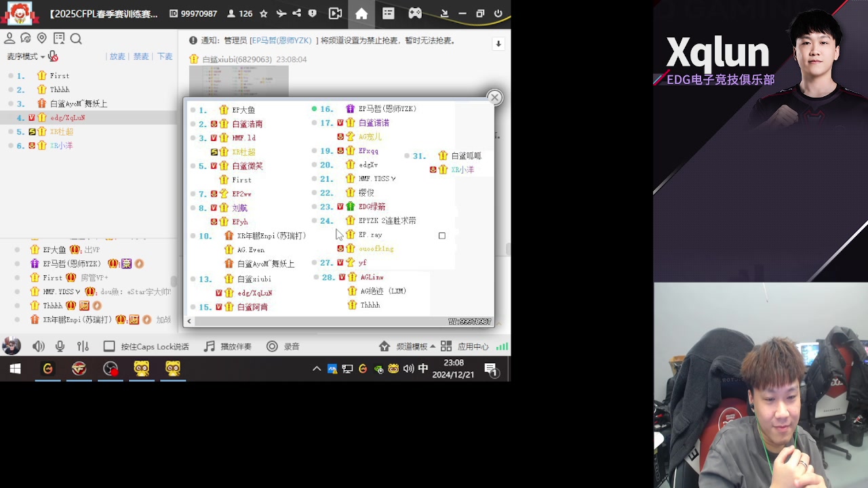This screenshot has width=868, height=488.
Task: Open the OBS recording taskbar icon
Action: (x=111, y=369)
